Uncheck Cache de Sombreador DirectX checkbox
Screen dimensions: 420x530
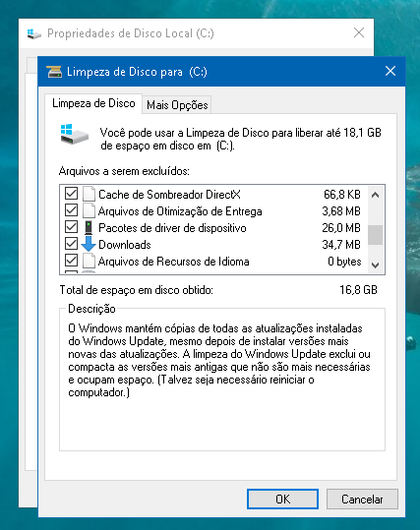72,194
